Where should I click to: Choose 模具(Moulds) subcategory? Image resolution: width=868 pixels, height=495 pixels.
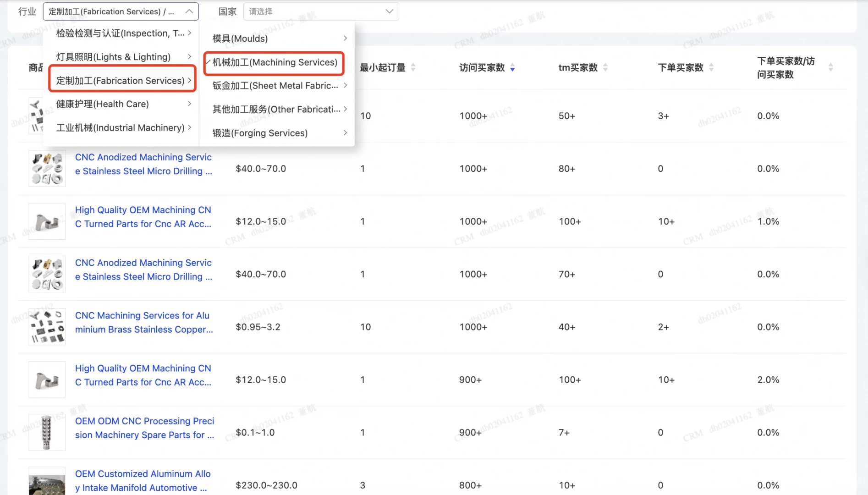pyautogui.click(x=277, y=38)
